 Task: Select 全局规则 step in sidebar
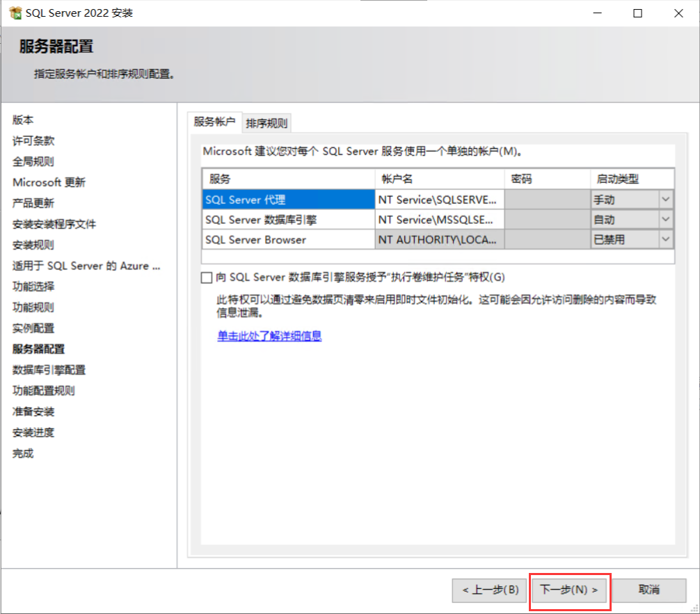click(33, 161)
